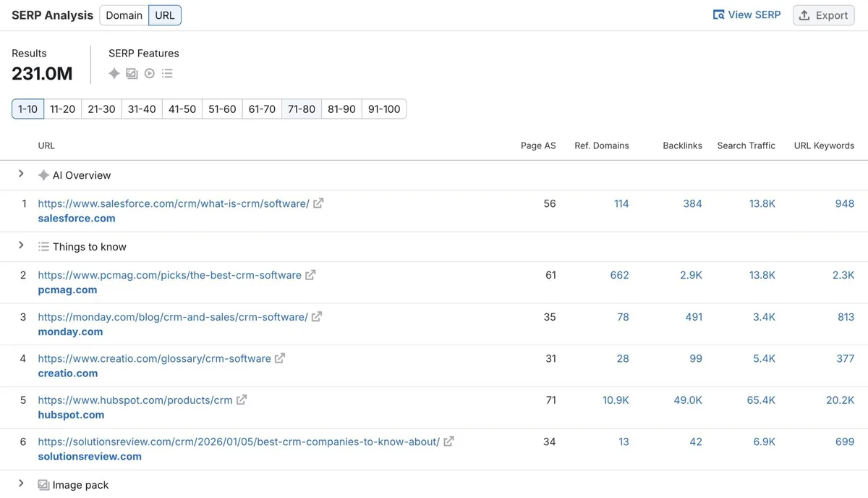Click the Export button
This screenshot has width=868, height=498.
click(823, 15)
